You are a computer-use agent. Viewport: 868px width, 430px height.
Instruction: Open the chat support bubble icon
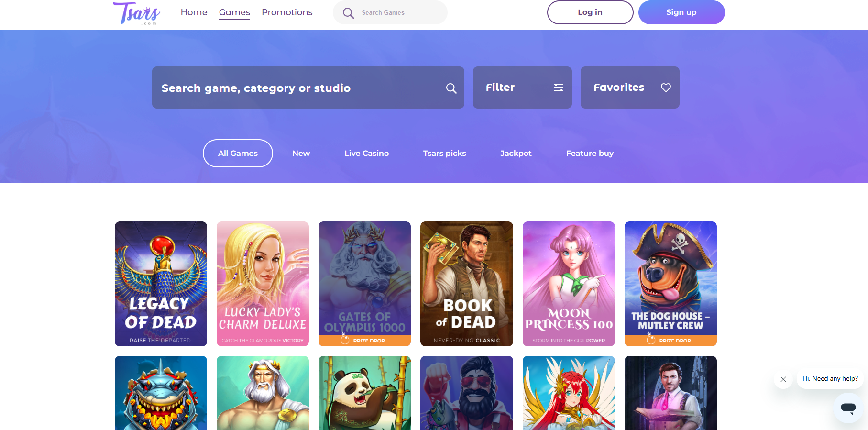click(848, 408)
